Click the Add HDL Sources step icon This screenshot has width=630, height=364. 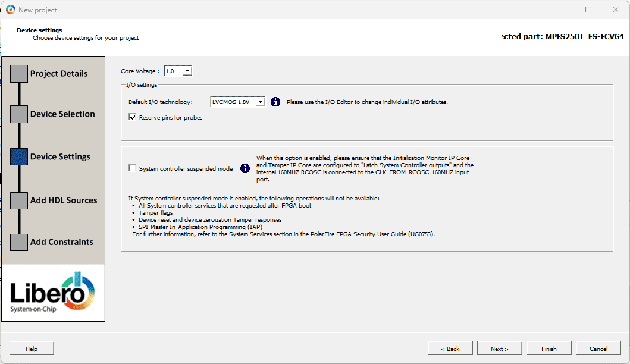19,200
